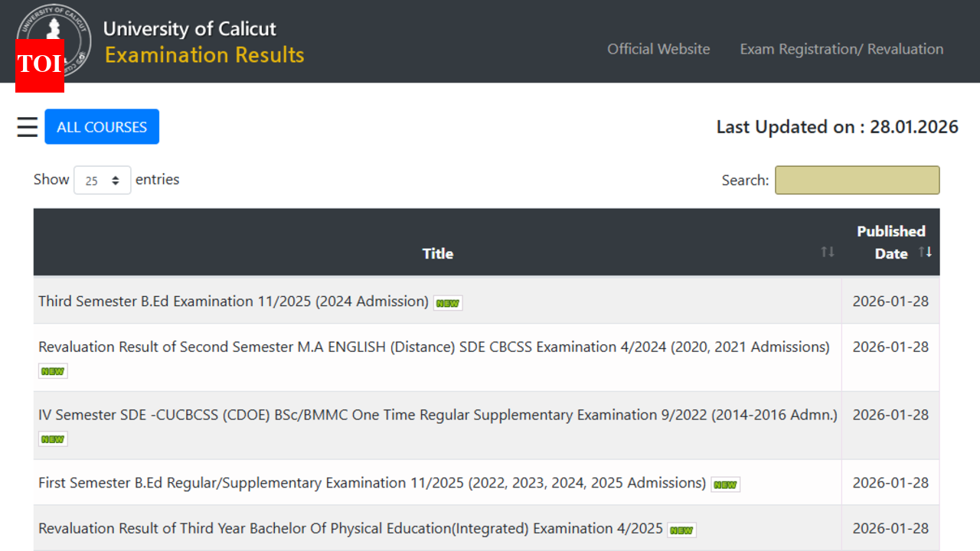
Task: Click the Title column header to sort
Action: pos(437,253)
